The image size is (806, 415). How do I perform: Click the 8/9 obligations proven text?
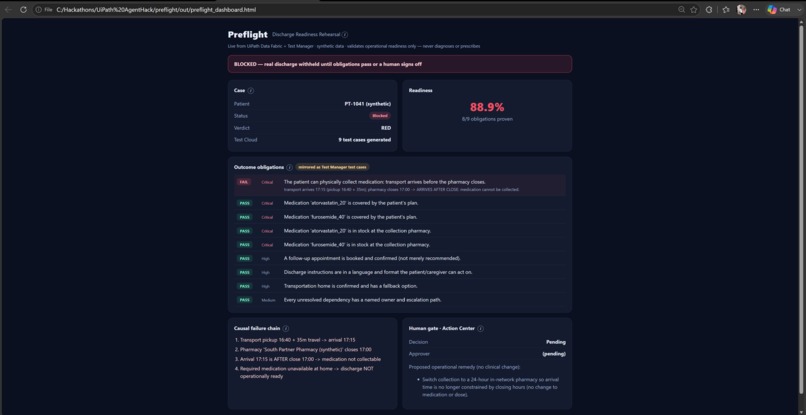[x=487, y=119]
